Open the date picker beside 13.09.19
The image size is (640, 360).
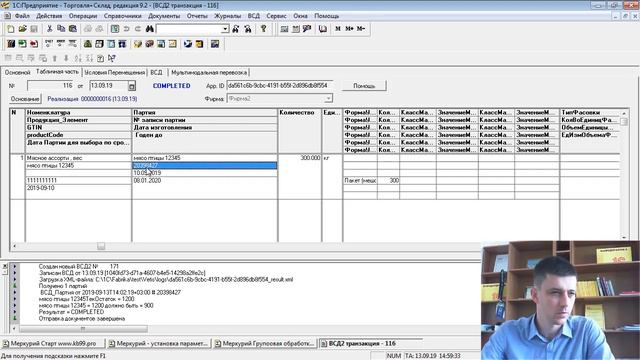pos(131,86)
